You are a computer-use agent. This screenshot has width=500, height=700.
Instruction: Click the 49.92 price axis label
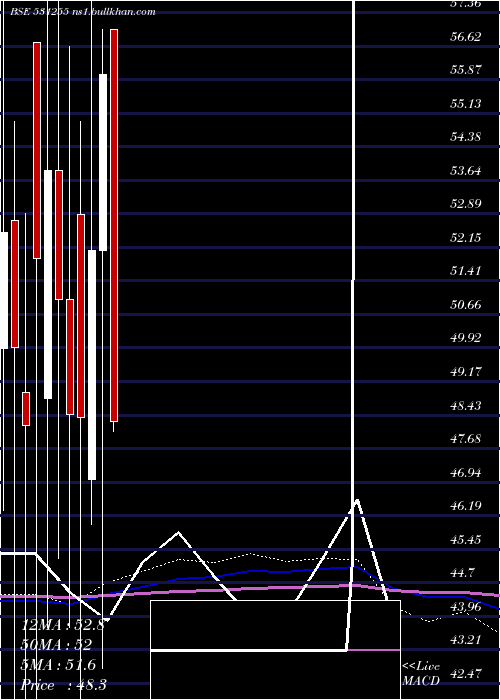(x=466, y=338)
